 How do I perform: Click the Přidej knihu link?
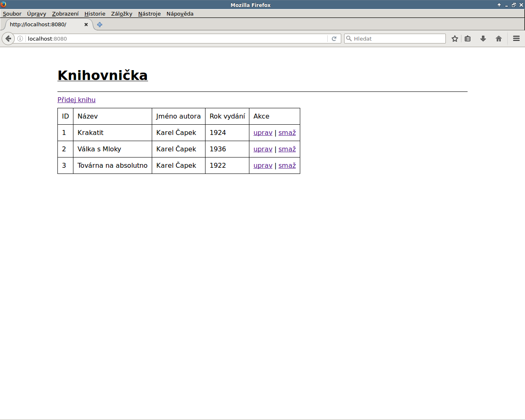click(76, 100)
